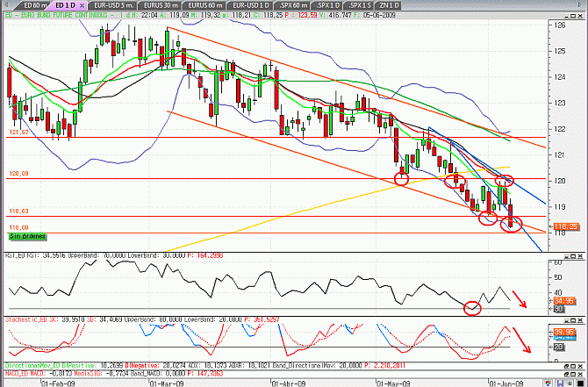Minimize the RSI indicator pane
Screen dimensions: 588x387
point(567,256)
